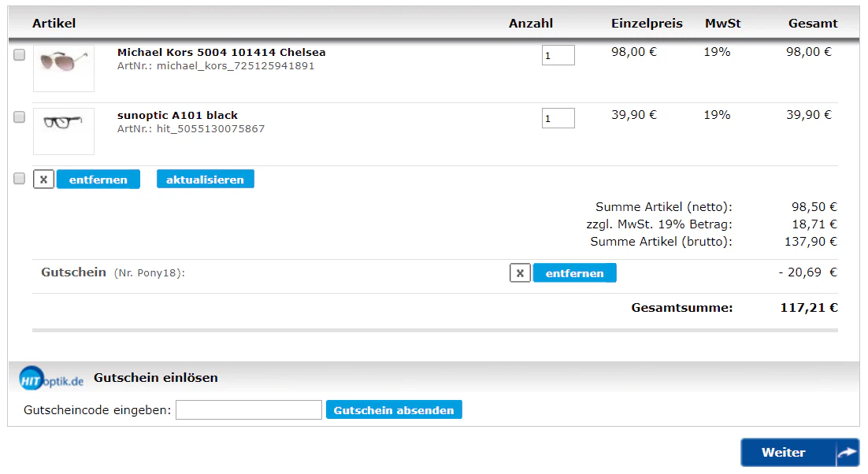This screenshot has width=868, height=474.
Task: Tick the checkbox for sunoptic A101 black
Action: (x=20, y=117)
